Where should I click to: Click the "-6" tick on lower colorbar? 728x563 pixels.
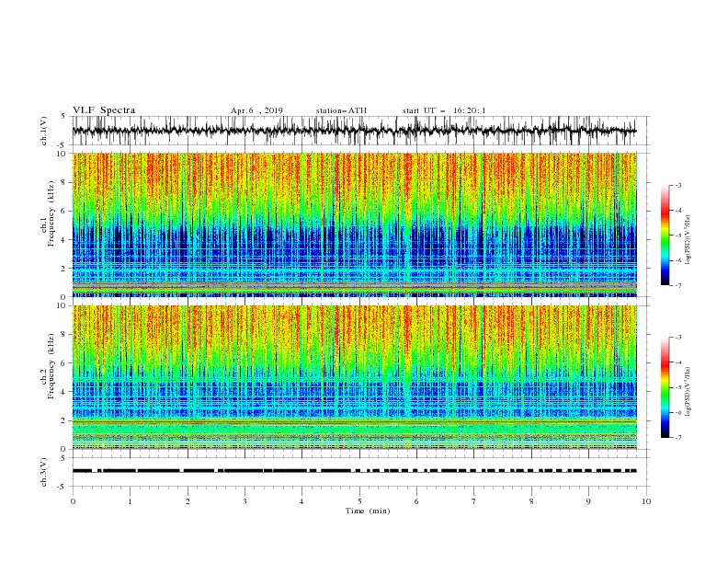(678, 412)
